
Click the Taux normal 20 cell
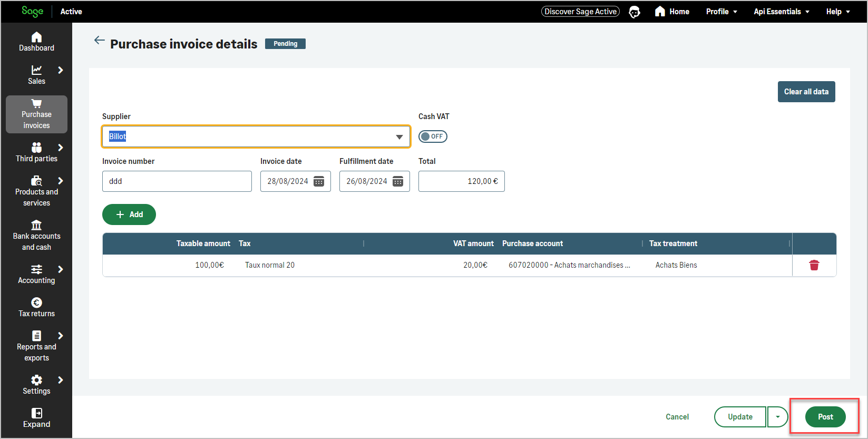tap(270, 265)
